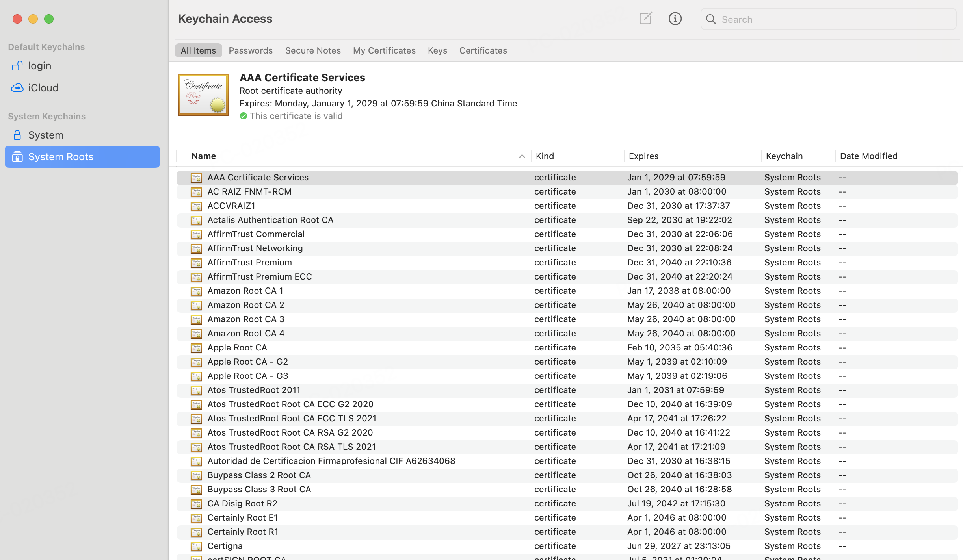Click certificate icon for AC RAIZ FNMT-RCM
The height and width of the screenshot is (560, 963).
[196, 192]
